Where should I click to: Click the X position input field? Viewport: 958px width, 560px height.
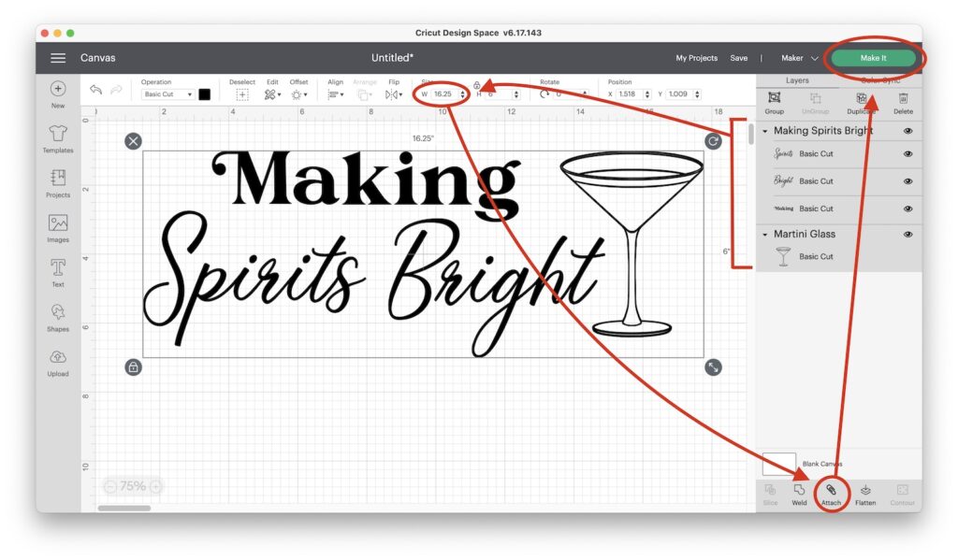[630, 94]
